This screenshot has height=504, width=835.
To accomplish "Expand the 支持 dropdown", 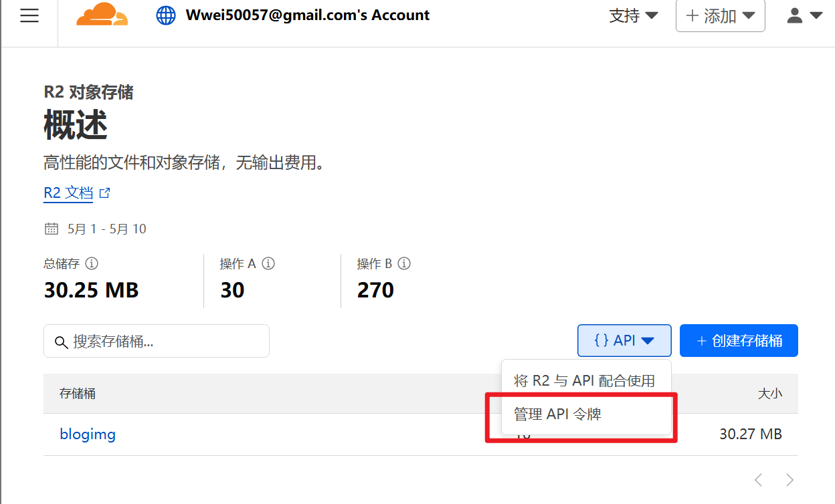I will point(634,15).
